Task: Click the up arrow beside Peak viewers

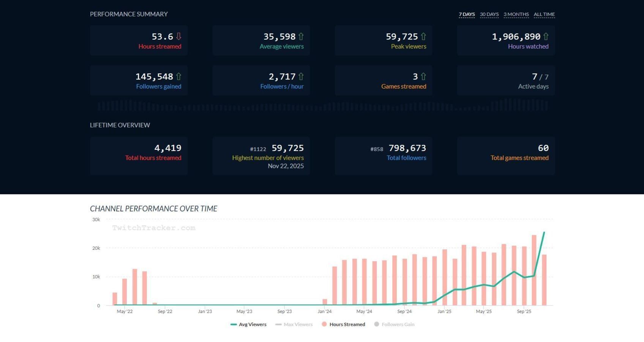Action: [x=423, y=36]
